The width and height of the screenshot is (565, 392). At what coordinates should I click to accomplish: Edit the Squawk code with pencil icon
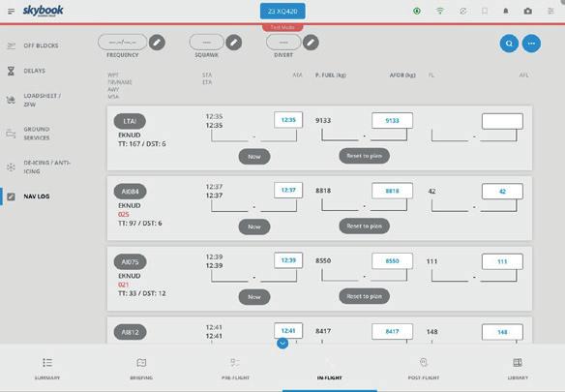[x=234, y=43]
